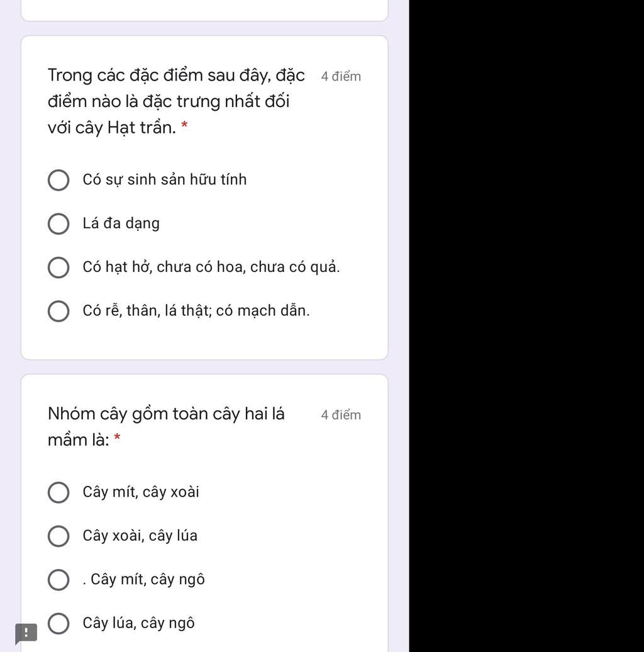Select the "Có sự sinh sản hữu tính" radio button
The height and width of the screenshot is (652, 644).
[x=58, y=180]
